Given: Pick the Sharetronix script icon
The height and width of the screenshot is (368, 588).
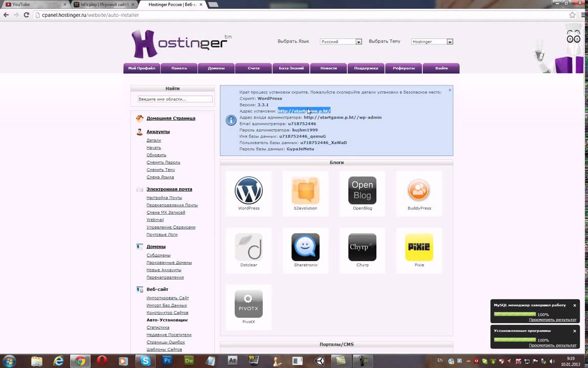Looking at the screenshot, I should (305, 246).
